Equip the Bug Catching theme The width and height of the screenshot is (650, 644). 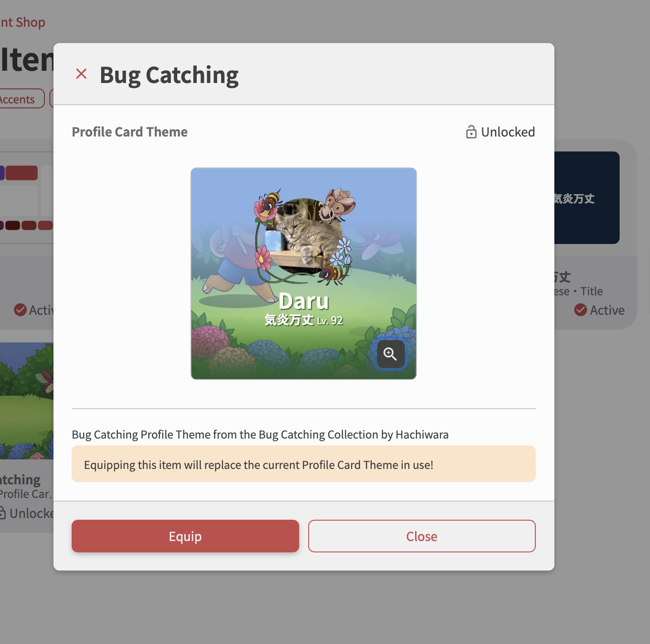[x=185, y=536]
